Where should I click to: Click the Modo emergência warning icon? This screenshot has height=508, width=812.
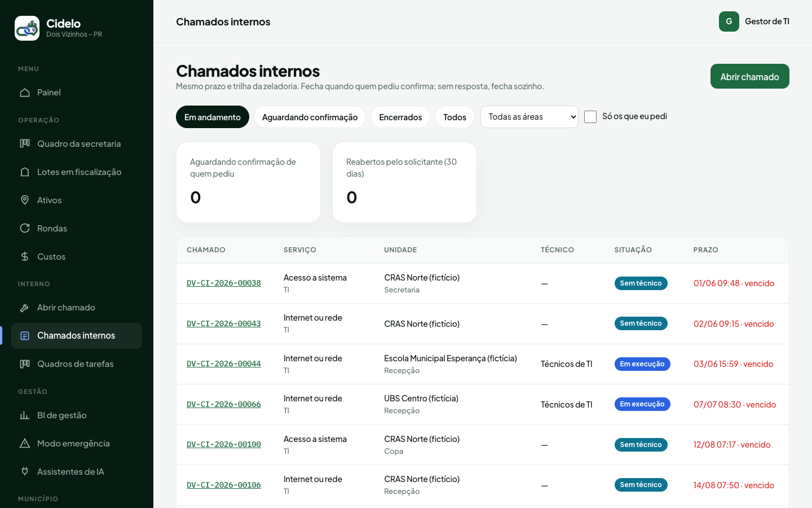coord(25,444)
